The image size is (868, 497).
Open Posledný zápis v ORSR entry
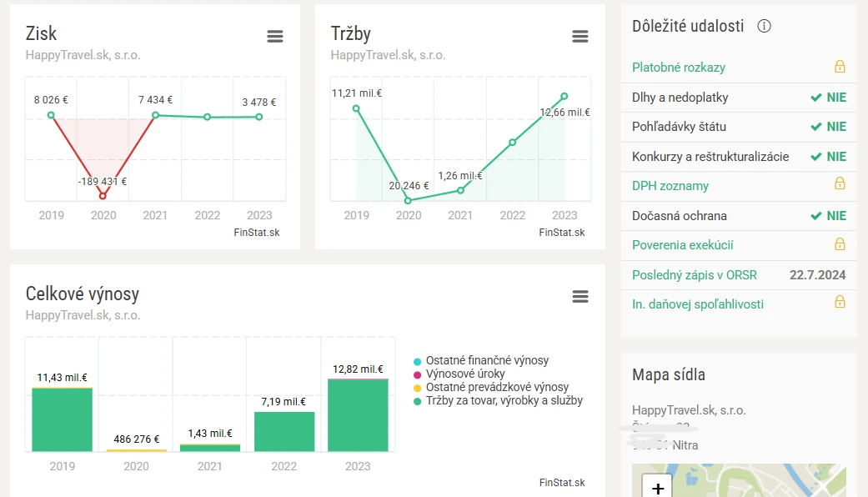[x=692, y=274]
